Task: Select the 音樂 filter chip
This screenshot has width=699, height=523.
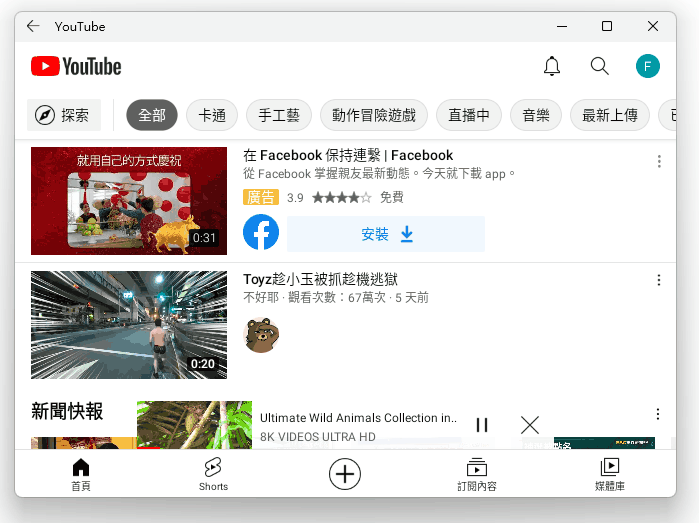Action: coord(536,115)
